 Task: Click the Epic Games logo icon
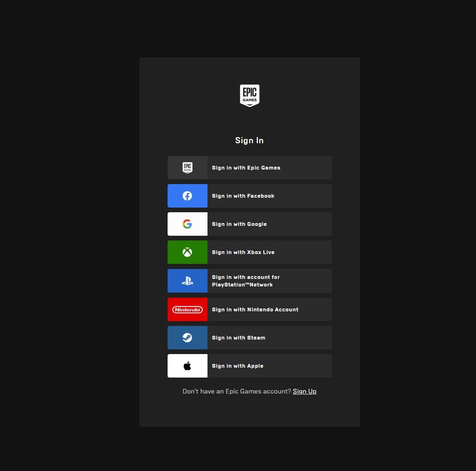click(187, 168)
